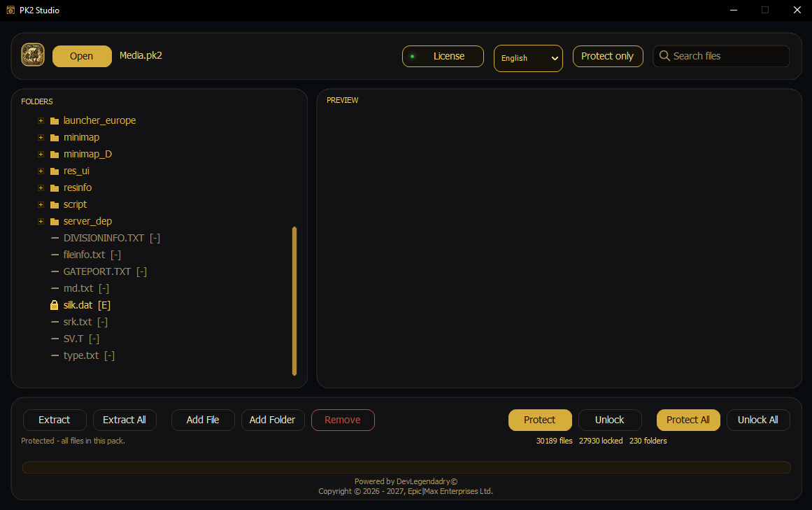Click the launcher_europe folder icon
The image size is (812, 510).
55,120
